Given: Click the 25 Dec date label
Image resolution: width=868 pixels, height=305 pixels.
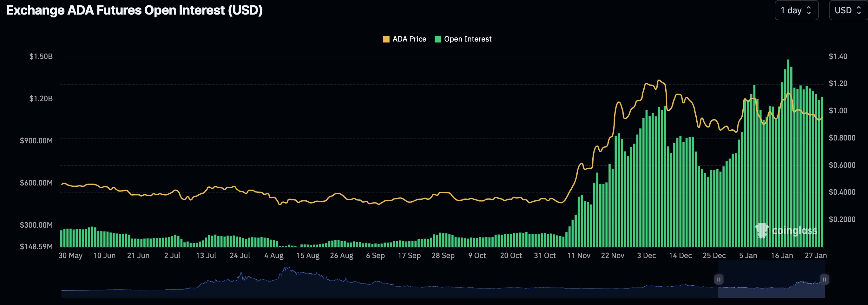Looking at the screenshot, I should point(714,256).
